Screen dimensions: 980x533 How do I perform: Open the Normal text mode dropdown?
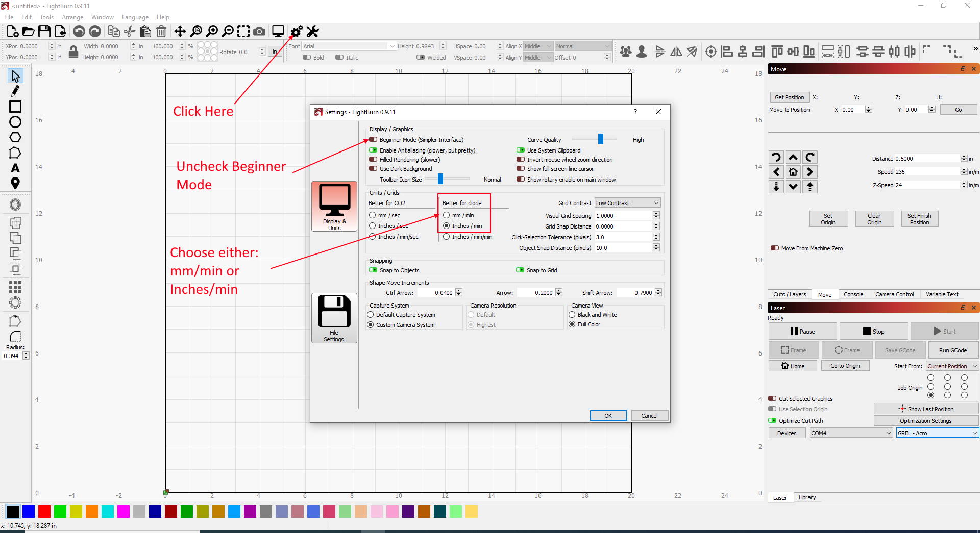582,46
